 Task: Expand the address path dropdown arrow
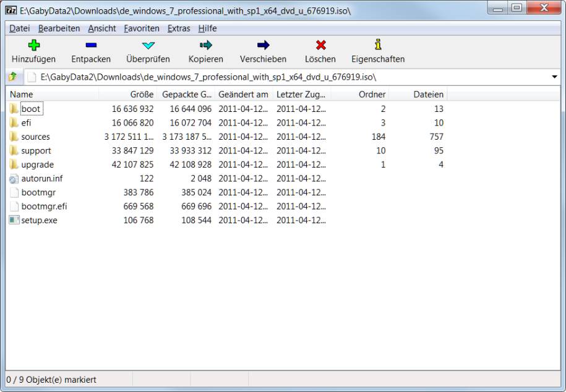click(x=554, y=77)
